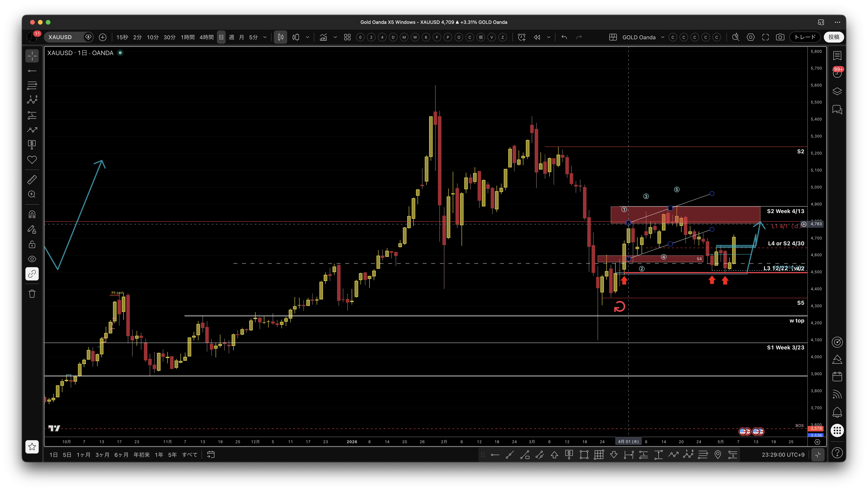Select the 年初来 date range button
This screenshot has height=491, width=868.
click(142, 455)
